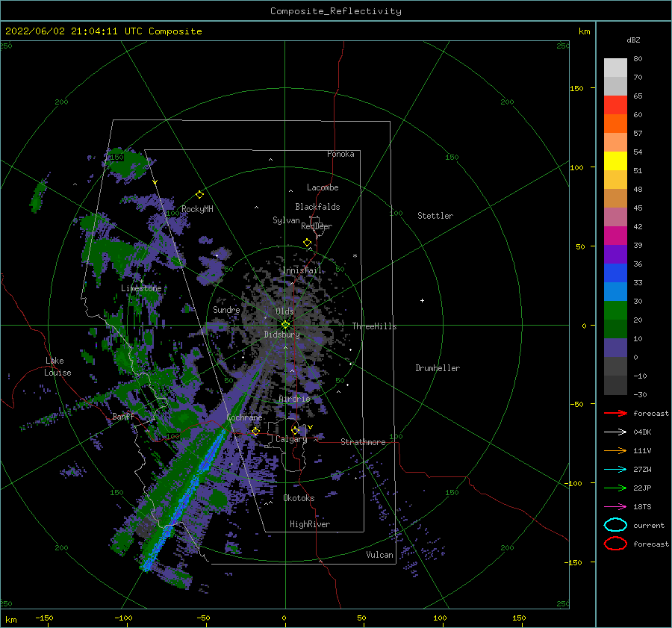The image size is (672, 628).
Task: Click the 18TS legend label
Action: (x=642, y=507)
